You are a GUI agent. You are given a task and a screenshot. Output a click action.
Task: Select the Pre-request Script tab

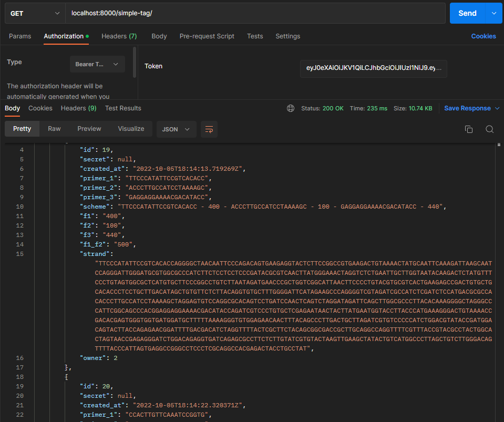pos(207,36)
